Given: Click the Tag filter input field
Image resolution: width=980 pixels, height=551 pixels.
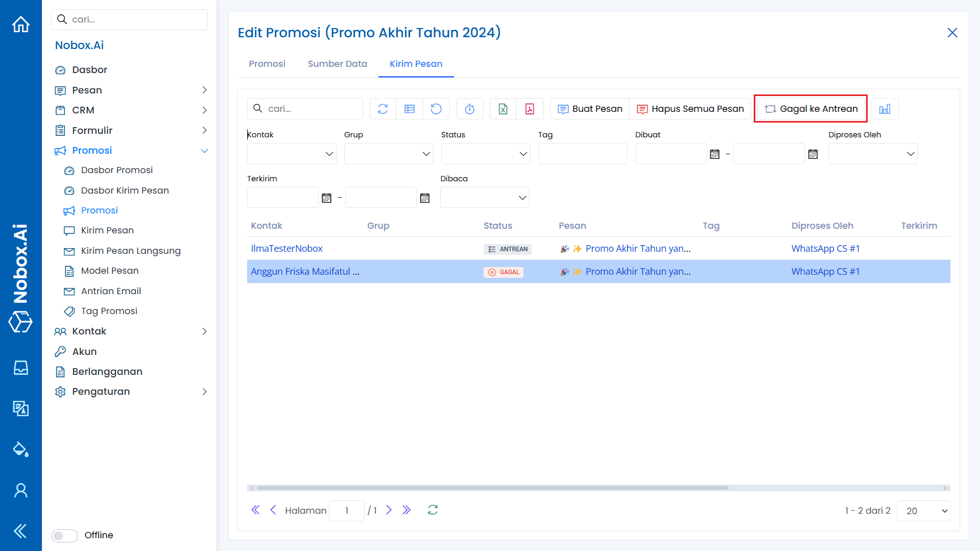Looking at the screenshot, I should tap(582, 154).
